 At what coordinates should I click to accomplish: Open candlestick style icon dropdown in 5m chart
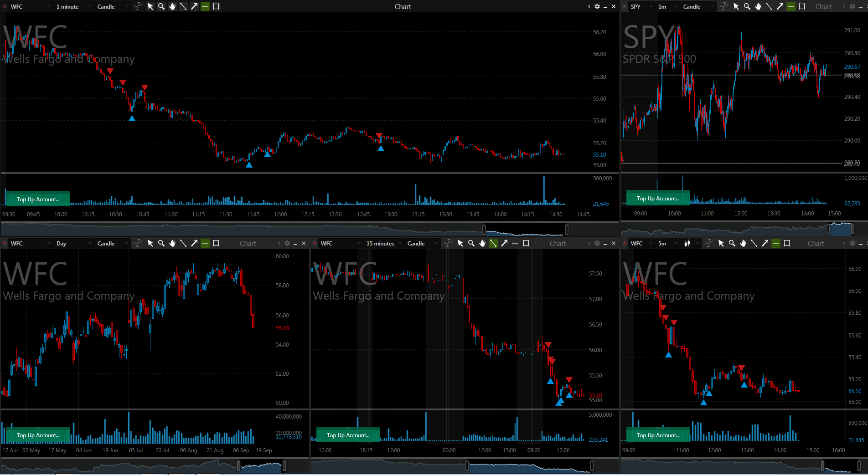(x=691, y=243)
